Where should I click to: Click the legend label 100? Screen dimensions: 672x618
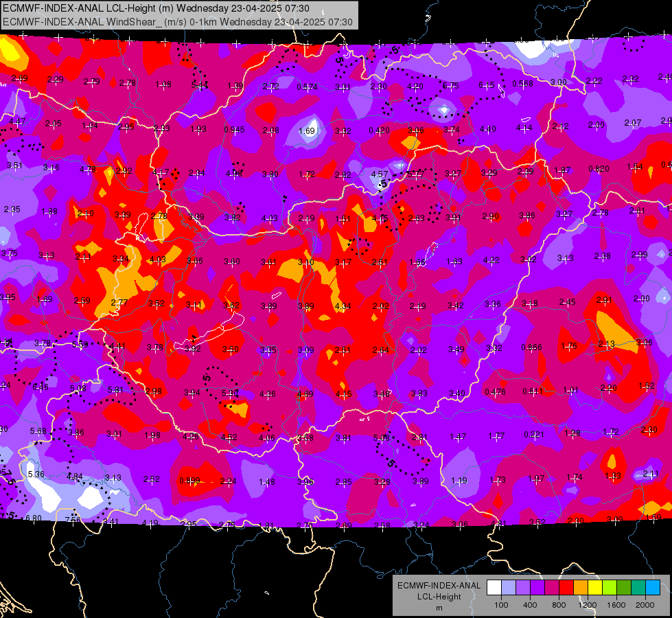click(x=501, y=605)
